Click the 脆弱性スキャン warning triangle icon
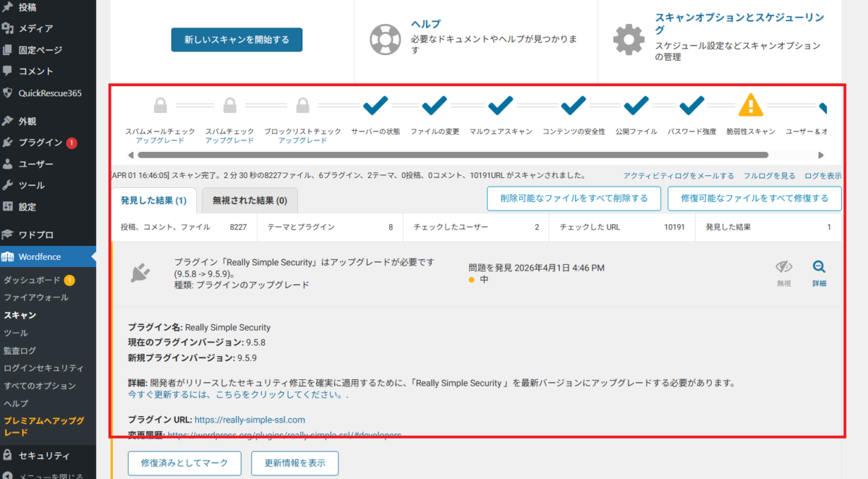The height and width of the screenshot is (479, 868). pos(751,106)
